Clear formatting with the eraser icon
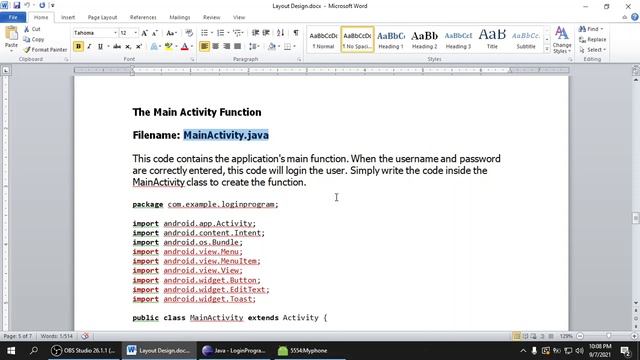The width and height of the screenshot is (640, 360). (189, 33)
